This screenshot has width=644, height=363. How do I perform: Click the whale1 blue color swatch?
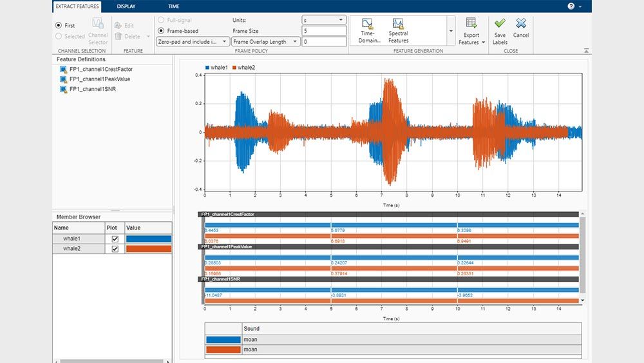click(149, 239)
